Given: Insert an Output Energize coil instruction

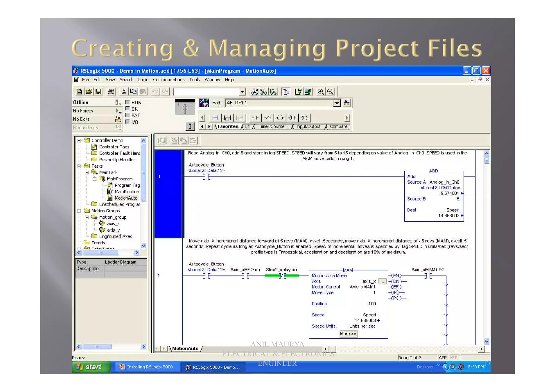Looking at the screenshot, I should (280, 118).
